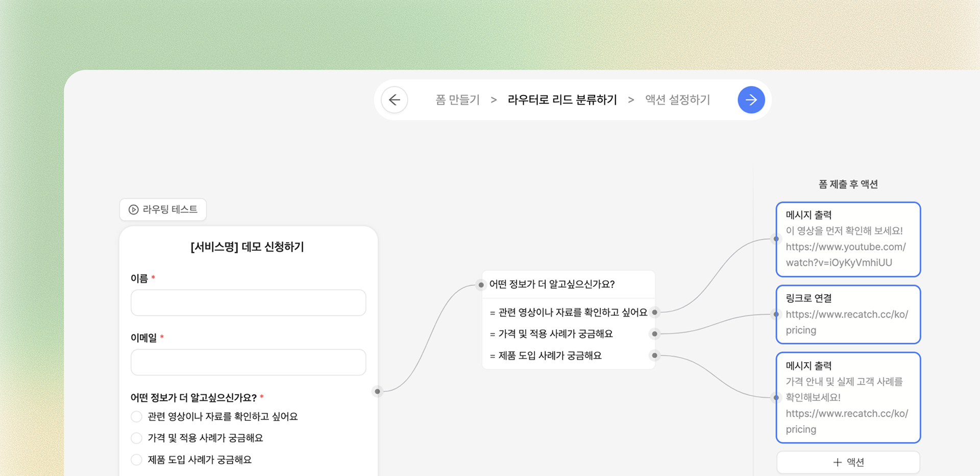This screenshot has height=476, width=980.
Task: Open the 링크로 연결 action card
Action: tap(848, 314)
